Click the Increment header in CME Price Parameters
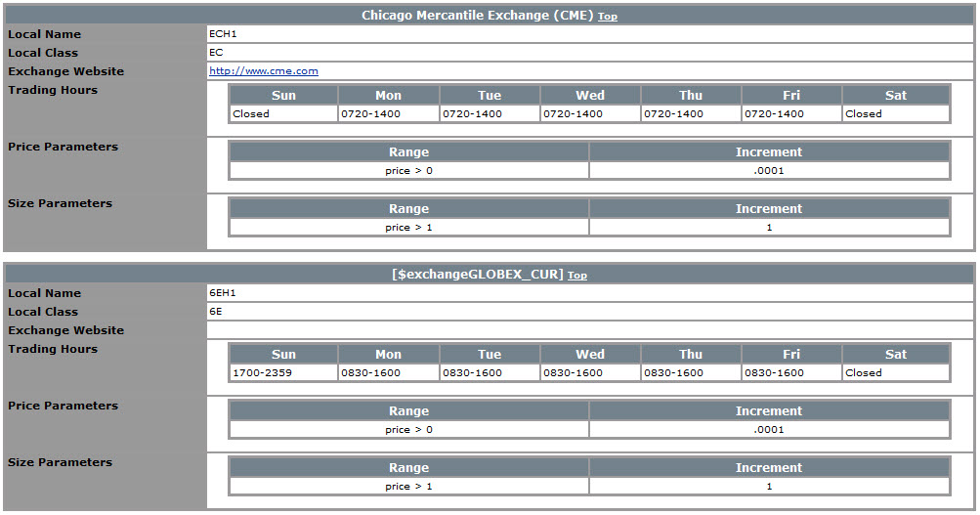Screen dimensions: 980x515 click(769, 151)
